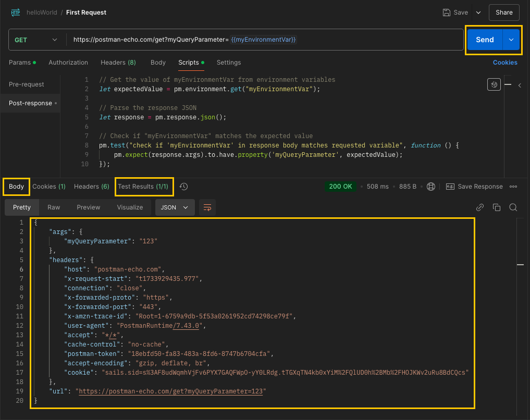Click the postman-token value in response
Screen dimensions: 530x420
pos(199,354)
